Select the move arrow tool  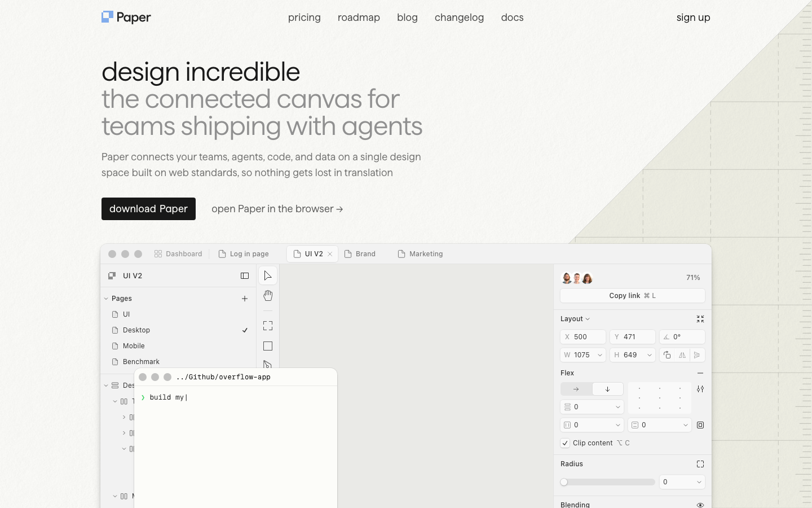(x=268, y=275)
